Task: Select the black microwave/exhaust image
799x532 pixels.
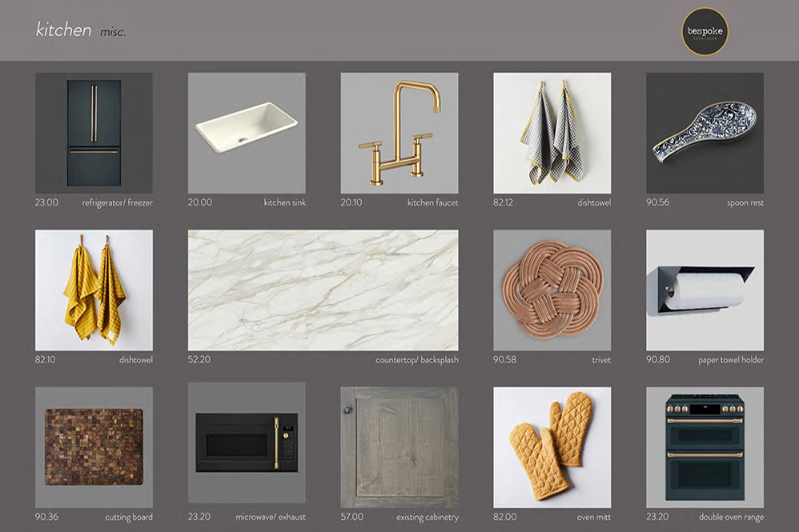Action: click(x=247, y=446)
